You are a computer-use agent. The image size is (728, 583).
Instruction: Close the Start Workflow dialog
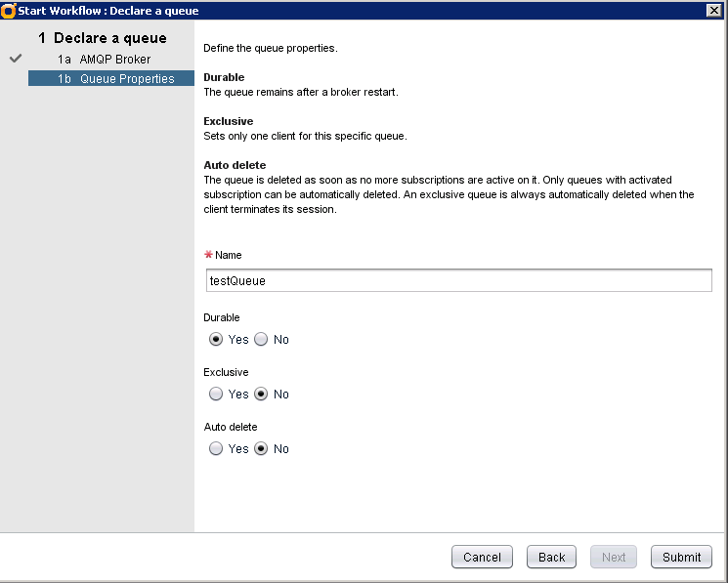713,10
